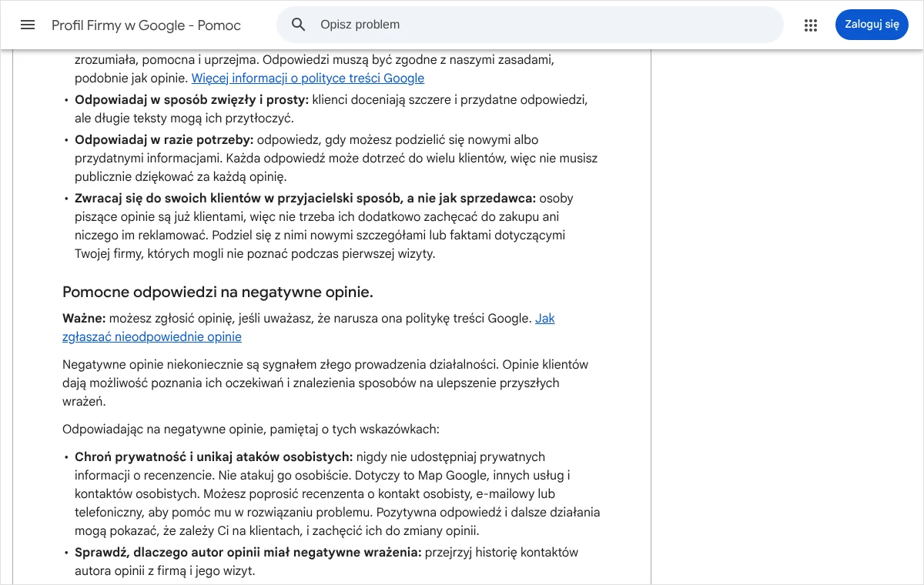
Task: Click heading Pomocne odpowiedzi na negatywne opinie.
Action: pos(218,292)
